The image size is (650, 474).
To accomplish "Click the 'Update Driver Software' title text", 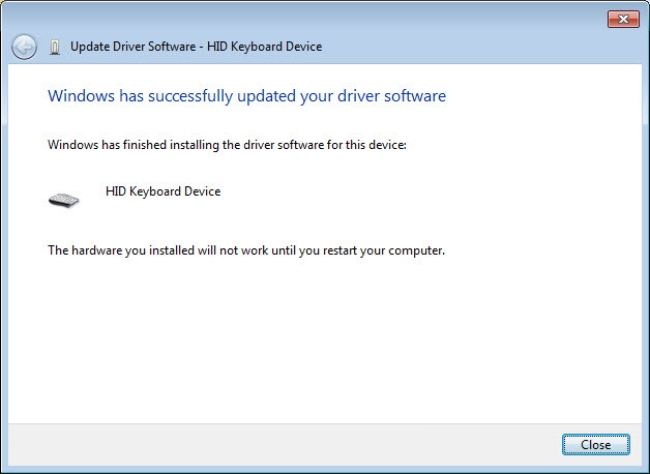I will tap(134, 47).
